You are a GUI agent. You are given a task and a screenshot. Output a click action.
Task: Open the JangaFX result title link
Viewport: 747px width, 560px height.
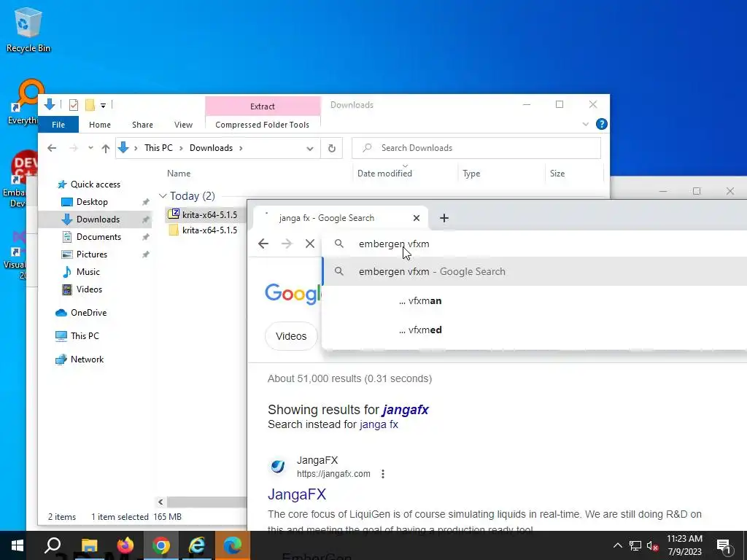pos(297,494)
